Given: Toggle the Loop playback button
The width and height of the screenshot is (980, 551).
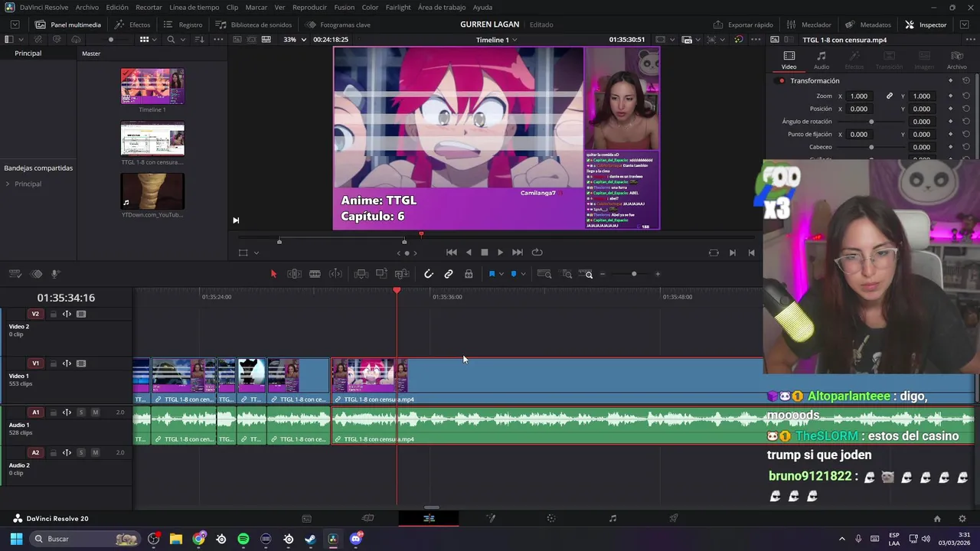Looking at the screenshot, I should (x=537, y=253).
